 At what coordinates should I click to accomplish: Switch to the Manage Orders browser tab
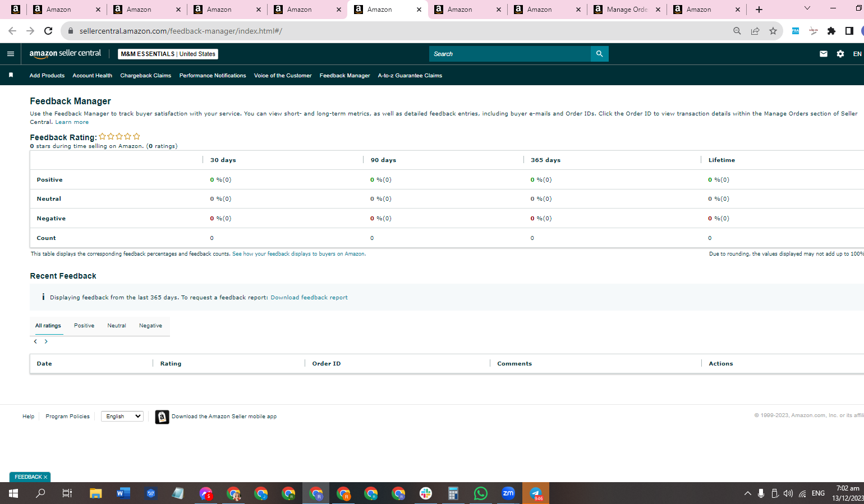(627, 10)
